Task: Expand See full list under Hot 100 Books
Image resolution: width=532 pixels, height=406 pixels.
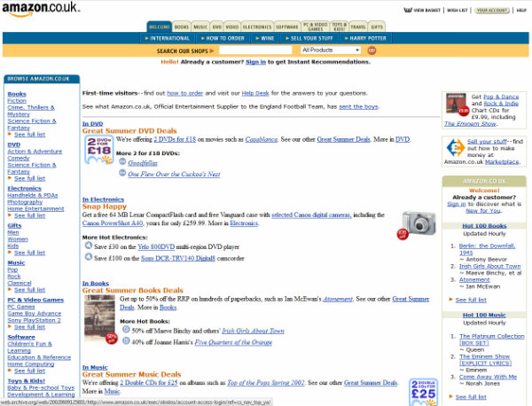Action: [x=471, y=300]
